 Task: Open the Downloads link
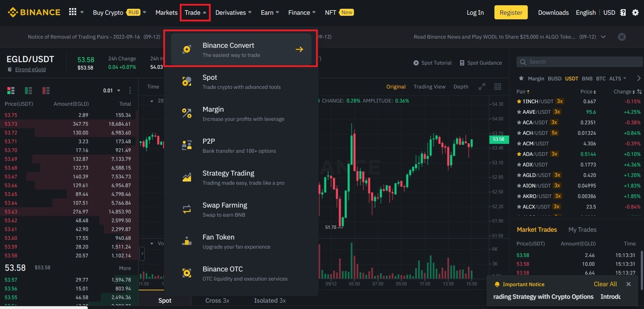tap(553, 13)
